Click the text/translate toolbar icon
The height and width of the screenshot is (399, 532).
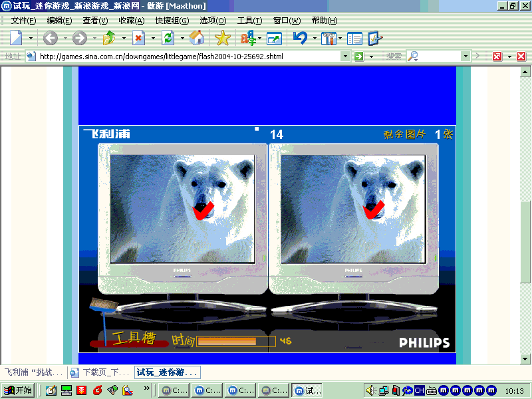[248, 38]
